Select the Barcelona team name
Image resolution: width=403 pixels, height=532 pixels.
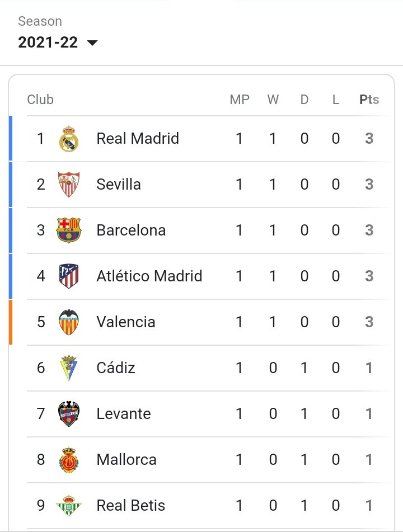pyautogui.click(x=131, y=230)
